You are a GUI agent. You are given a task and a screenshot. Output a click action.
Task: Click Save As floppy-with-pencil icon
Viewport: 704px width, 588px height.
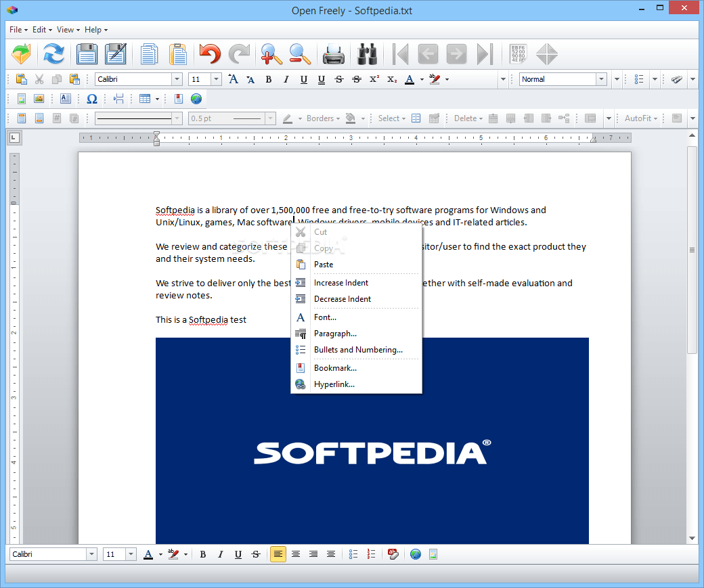click(116, 54)
